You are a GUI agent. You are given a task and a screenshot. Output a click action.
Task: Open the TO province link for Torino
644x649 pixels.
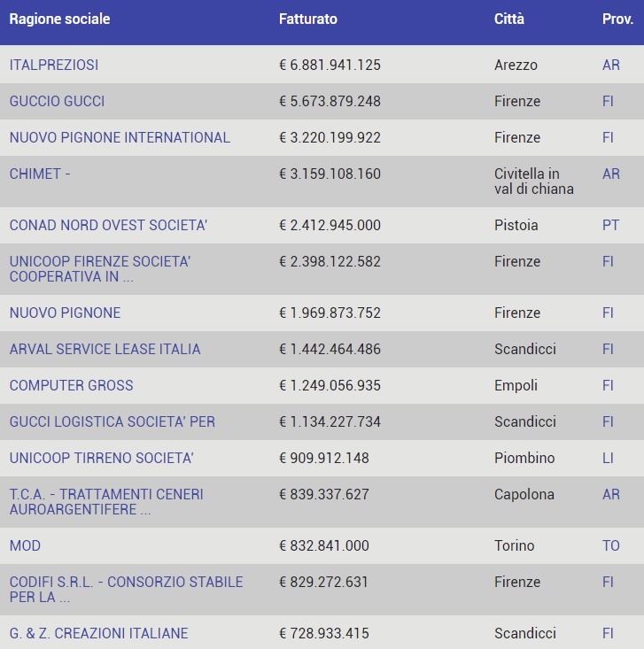pos(610,545)
